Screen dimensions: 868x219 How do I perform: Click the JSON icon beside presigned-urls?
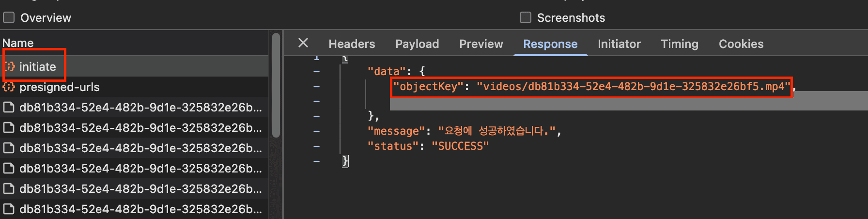tap(9, 87)
